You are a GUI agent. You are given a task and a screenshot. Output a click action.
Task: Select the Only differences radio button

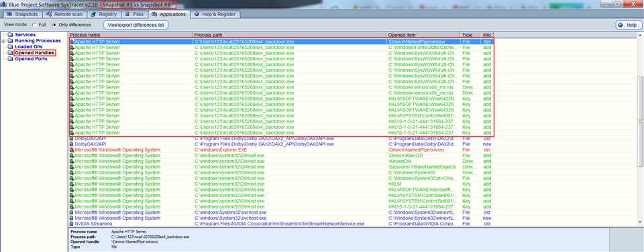[x=54, y=25]
